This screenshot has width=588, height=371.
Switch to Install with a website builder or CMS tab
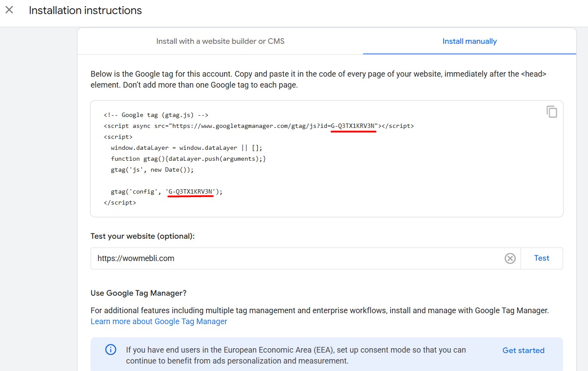coord(220,41)
